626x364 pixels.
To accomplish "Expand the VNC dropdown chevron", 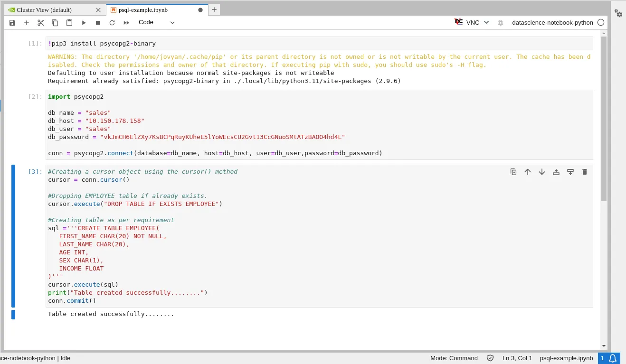I will click(486, 22).
